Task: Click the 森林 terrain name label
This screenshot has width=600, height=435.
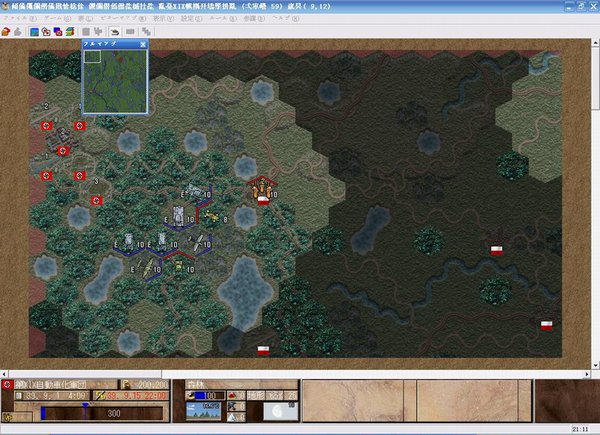Action: pyautogui.click(x=197, y=384)
